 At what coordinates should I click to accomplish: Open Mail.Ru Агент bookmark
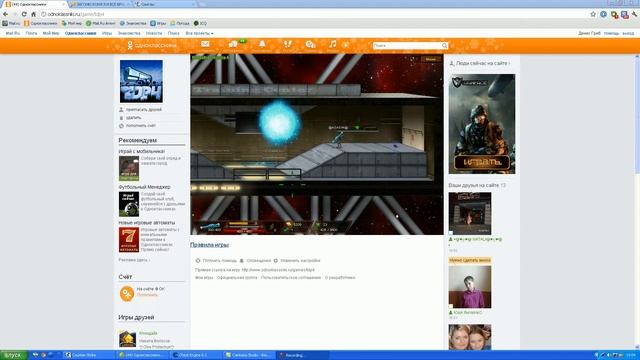pyautogui.click(x=100, y=24)
